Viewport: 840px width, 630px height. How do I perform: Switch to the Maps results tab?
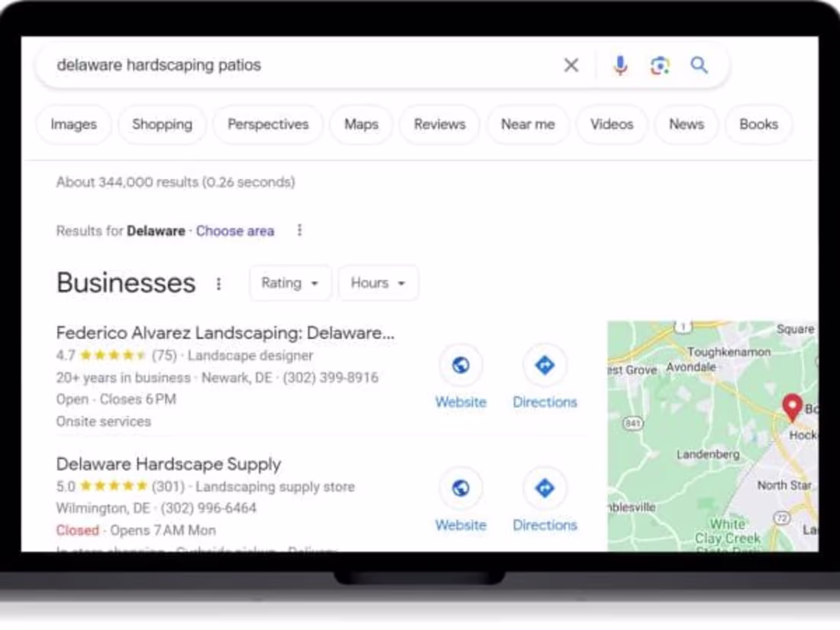click(x=360, y=124)
